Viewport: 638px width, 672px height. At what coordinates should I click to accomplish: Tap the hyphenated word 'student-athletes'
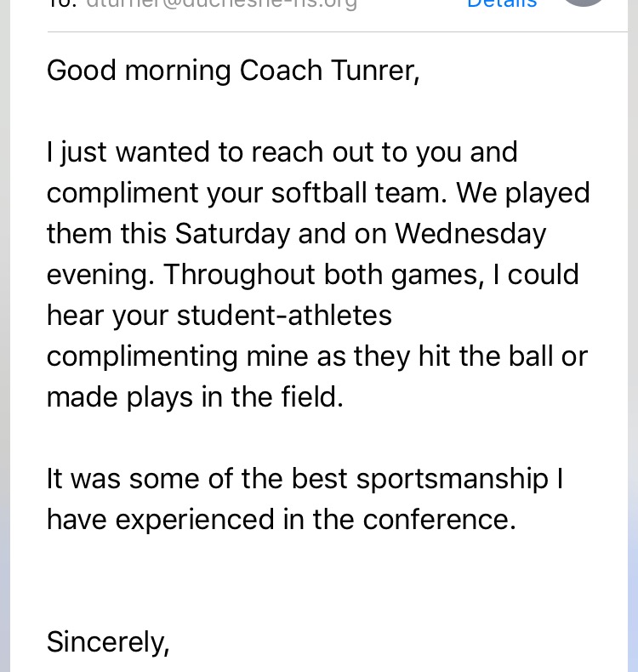tap(284, 316)
